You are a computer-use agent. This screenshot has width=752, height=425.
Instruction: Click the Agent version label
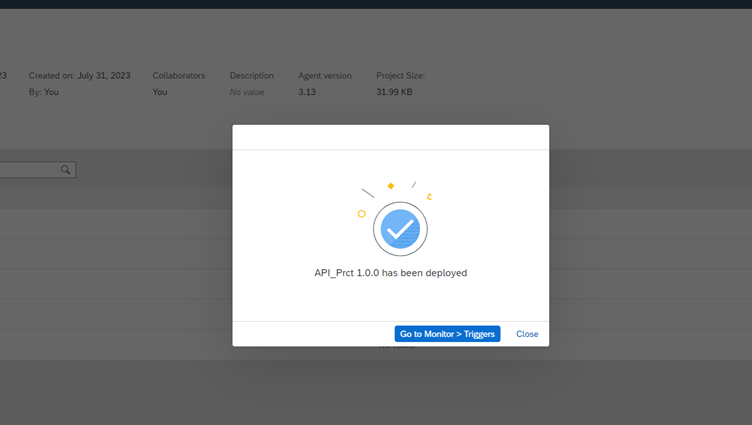[x=325, y=76]
